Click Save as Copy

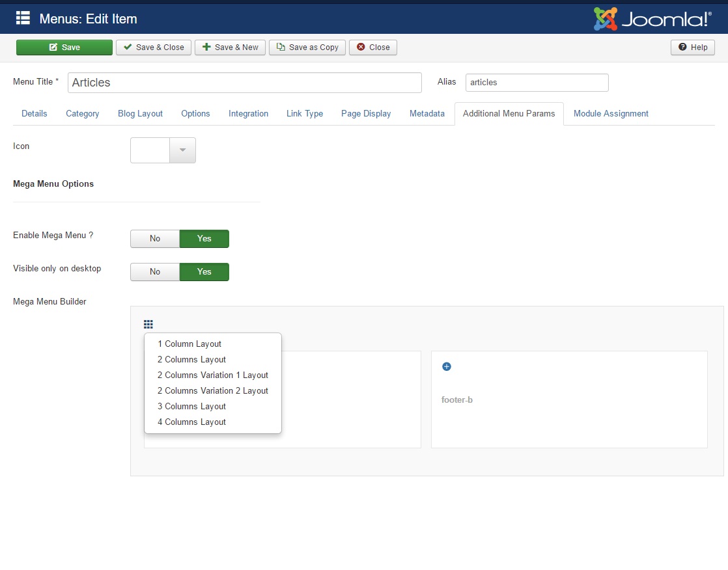(307, 47)
